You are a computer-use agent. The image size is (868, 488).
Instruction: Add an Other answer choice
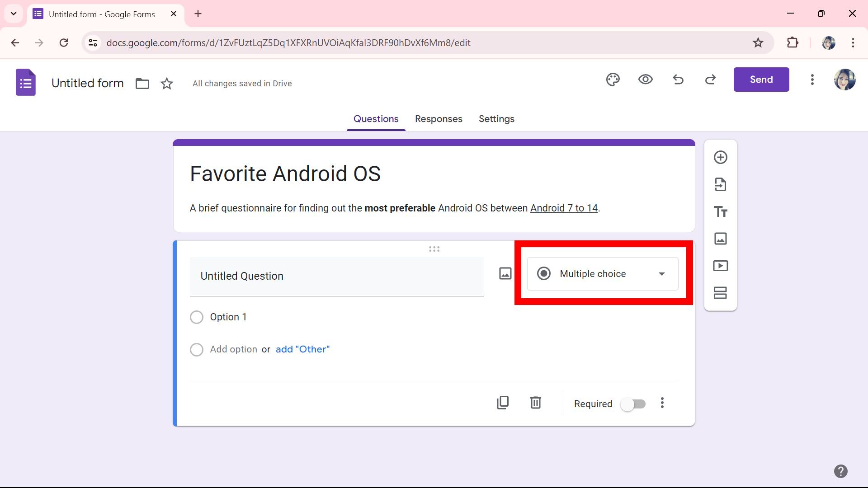pos(302,349)
